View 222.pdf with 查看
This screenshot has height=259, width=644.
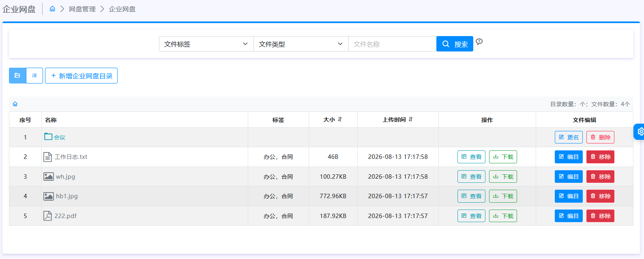(471, 216)
